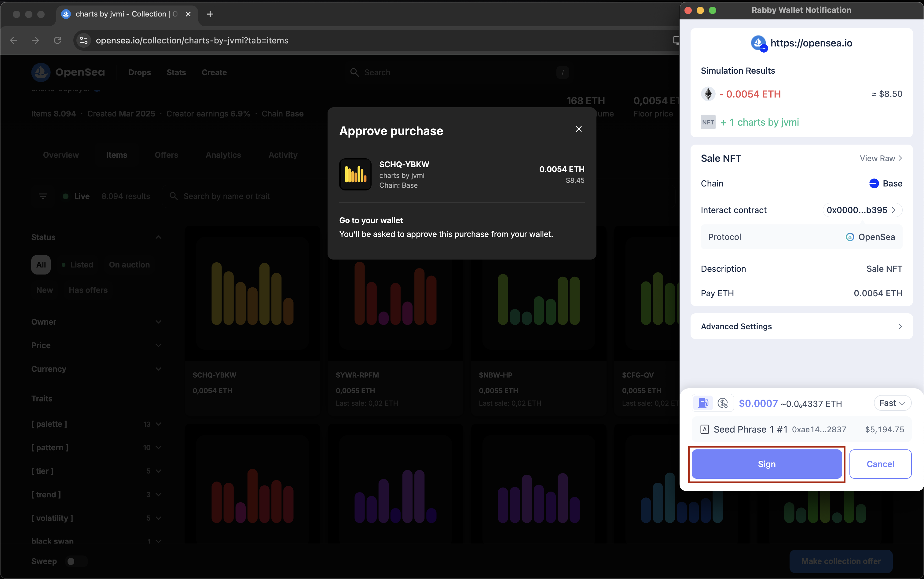Screen dimensions: 924x579
Task: Click the Sign button in Rabby Wallet
Action: coord(766,464)
